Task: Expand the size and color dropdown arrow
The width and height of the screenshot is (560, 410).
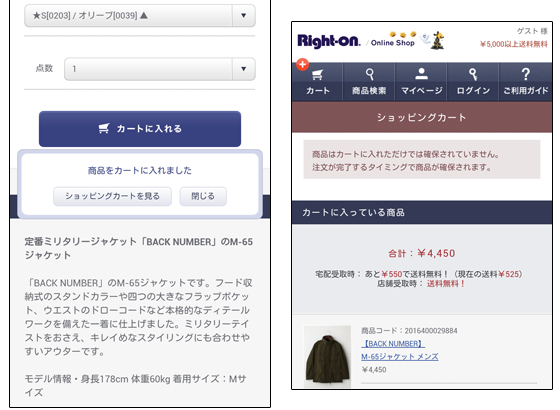Action: (244, 15)
